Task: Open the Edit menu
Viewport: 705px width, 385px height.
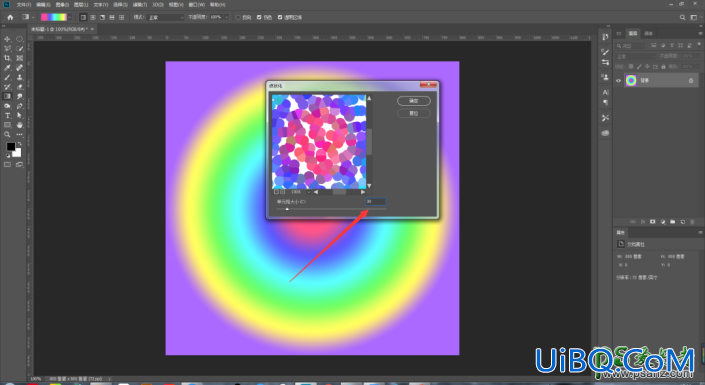Action: coord(43,4)
